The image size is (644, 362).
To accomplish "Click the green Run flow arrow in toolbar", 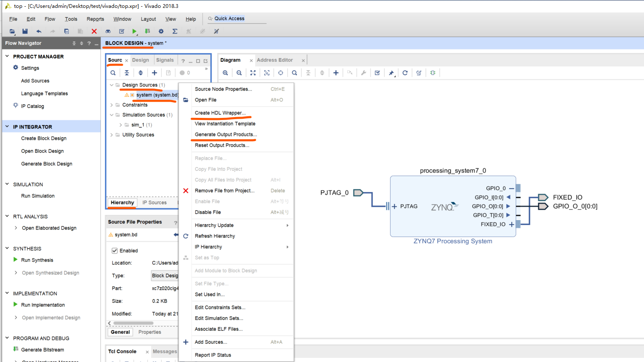I will point(134,31).
